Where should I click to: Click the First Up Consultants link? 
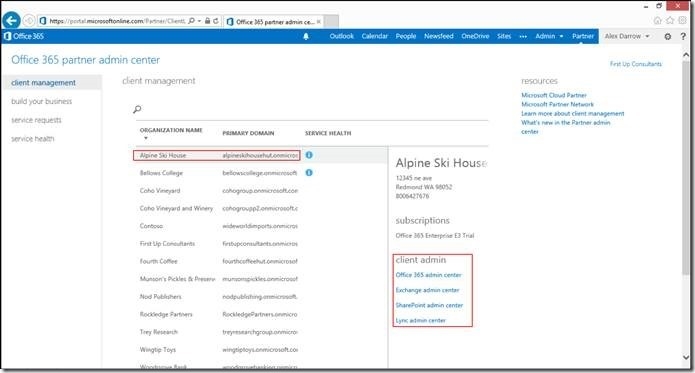[636, 64]
